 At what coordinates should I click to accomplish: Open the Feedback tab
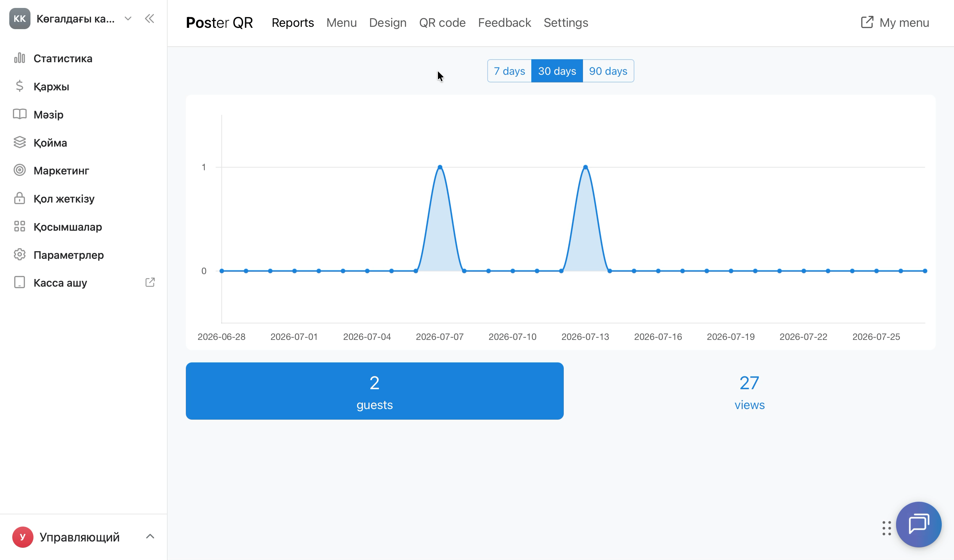pyautogui.click(x=504, y=23)
